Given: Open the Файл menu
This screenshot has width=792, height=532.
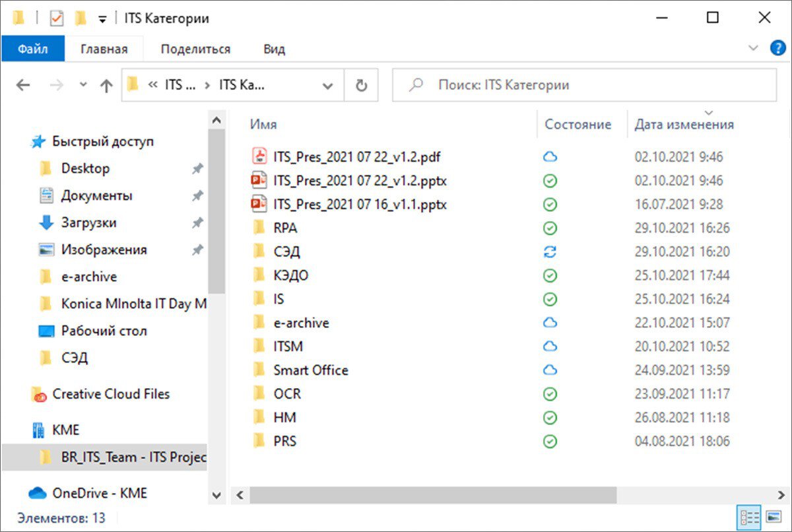Looking at the screenshot, I should coord(33,49).
